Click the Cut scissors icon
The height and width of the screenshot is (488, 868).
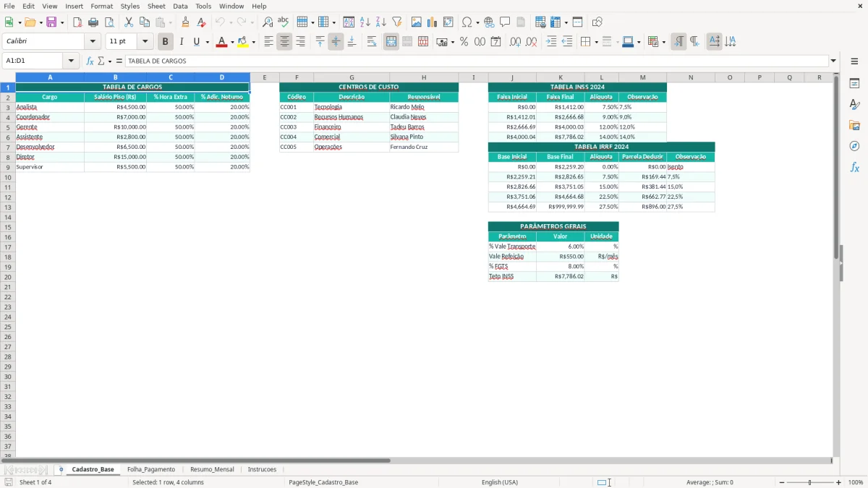[129, 22]
